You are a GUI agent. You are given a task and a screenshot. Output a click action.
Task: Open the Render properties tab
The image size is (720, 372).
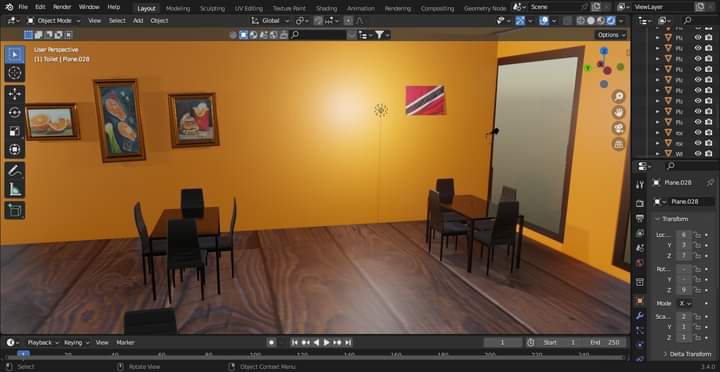pos(640,203)
